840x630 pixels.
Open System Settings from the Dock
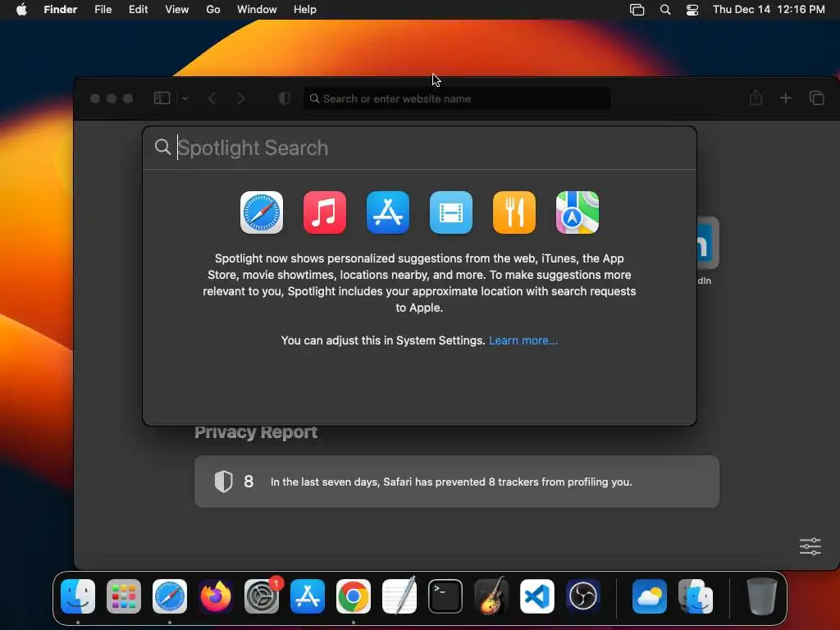point(262,596)
